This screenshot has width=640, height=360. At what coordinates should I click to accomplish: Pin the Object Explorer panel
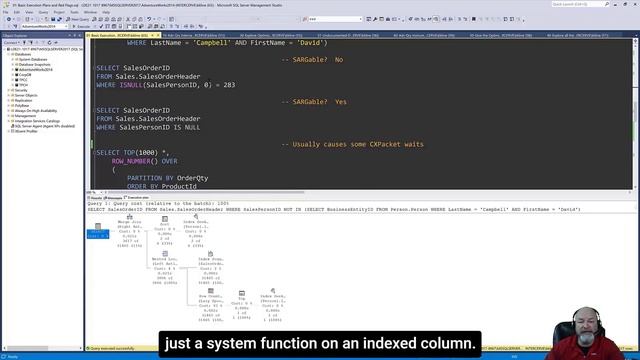75,36
